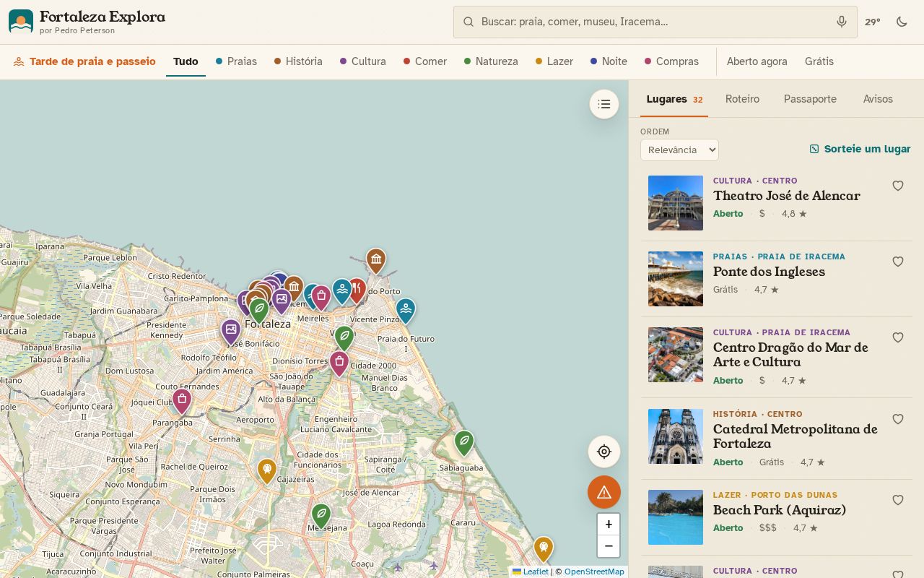Activate voice search microphone icon
924x578 pixels.
point(842,22)
